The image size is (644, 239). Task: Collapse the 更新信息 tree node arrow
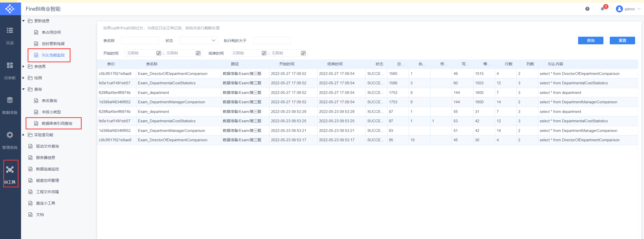[23, 21]
